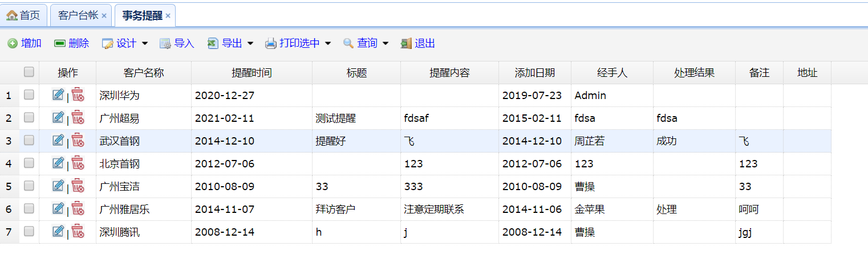Check the box for 深圳华为 row
The width and height of the screenshot is (868, 259).
click(29, 94)
